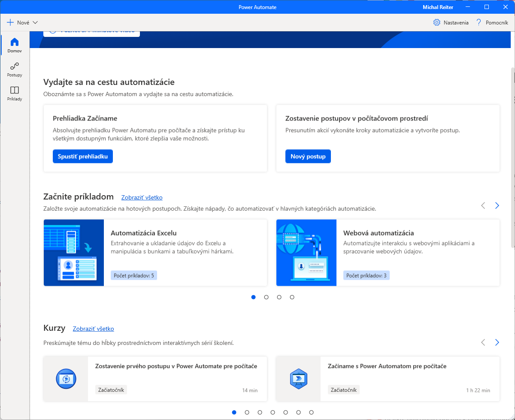Click the Nový postup button
Viewport: 515px width, 420px height.
click(x=308, y=157)
